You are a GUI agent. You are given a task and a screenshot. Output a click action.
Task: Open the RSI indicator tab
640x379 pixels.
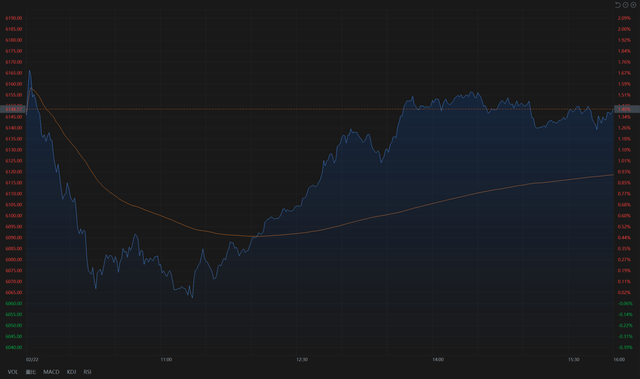[x=87, y=372]
